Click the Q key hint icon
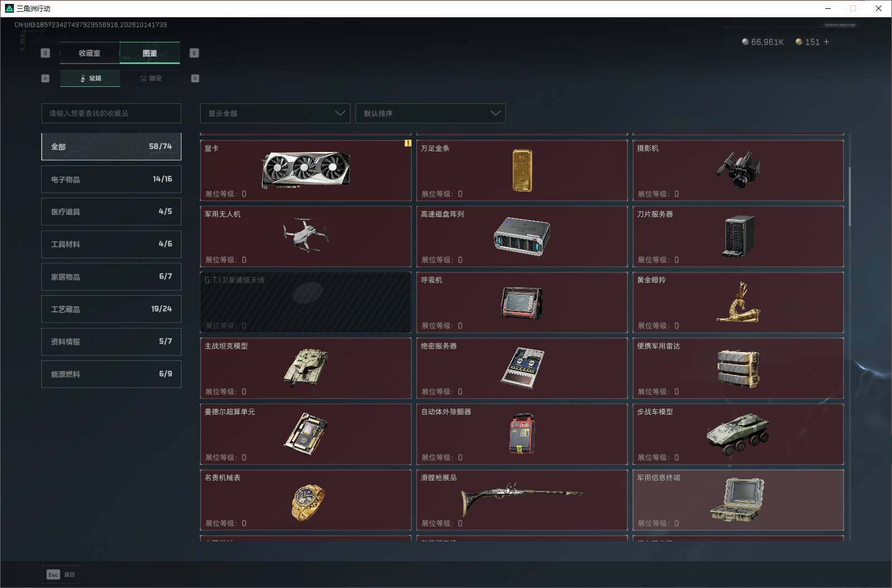892x588 pixels. click(46, 53)
